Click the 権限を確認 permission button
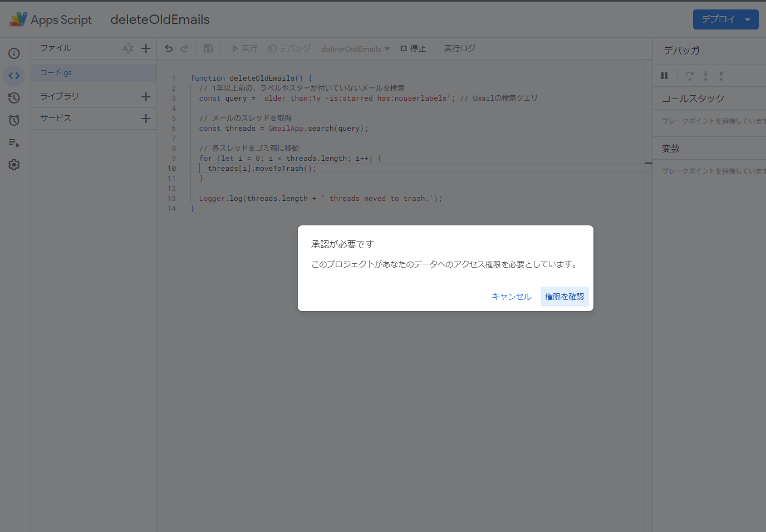Viewport: 766px width, 532px height. (564, 296)
